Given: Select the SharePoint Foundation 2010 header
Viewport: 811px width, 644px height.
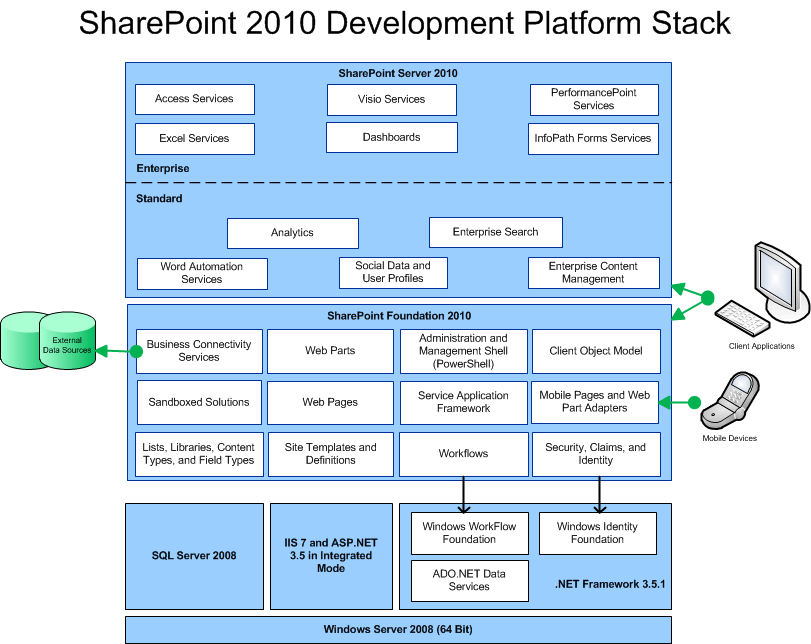Looking at the screenshot, I should (398, 315).
